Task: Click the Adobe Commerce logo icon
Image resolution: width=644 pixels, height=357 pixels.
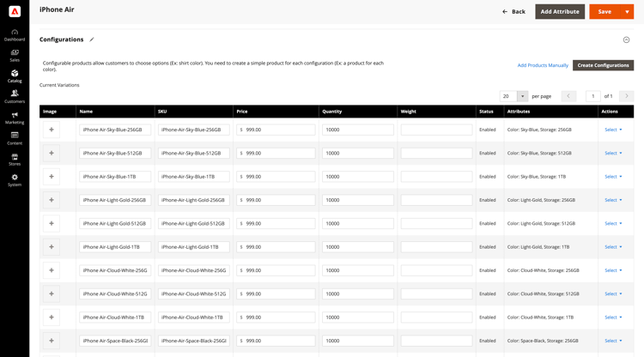Action: 15,11
